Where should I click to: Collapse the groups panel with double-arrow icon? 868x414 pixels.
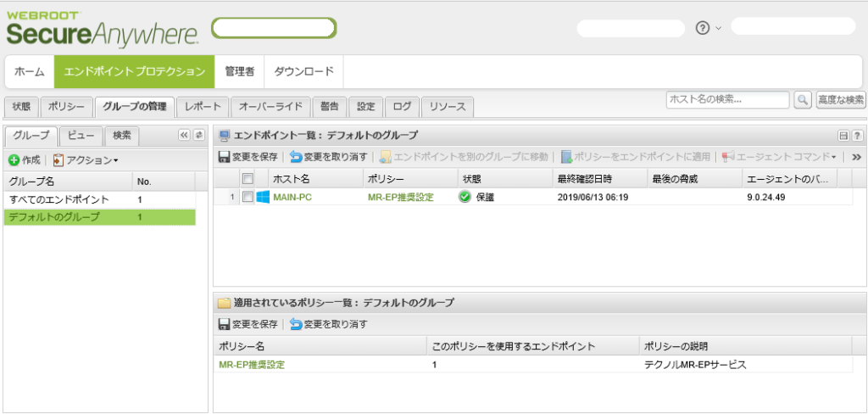(184, 135)
